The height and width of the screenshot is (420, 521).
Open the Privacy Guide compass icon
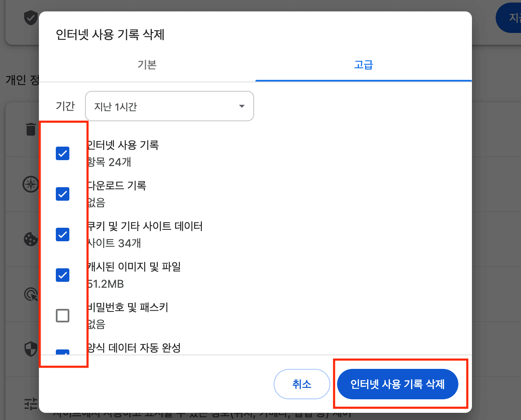tap(30, 184)
